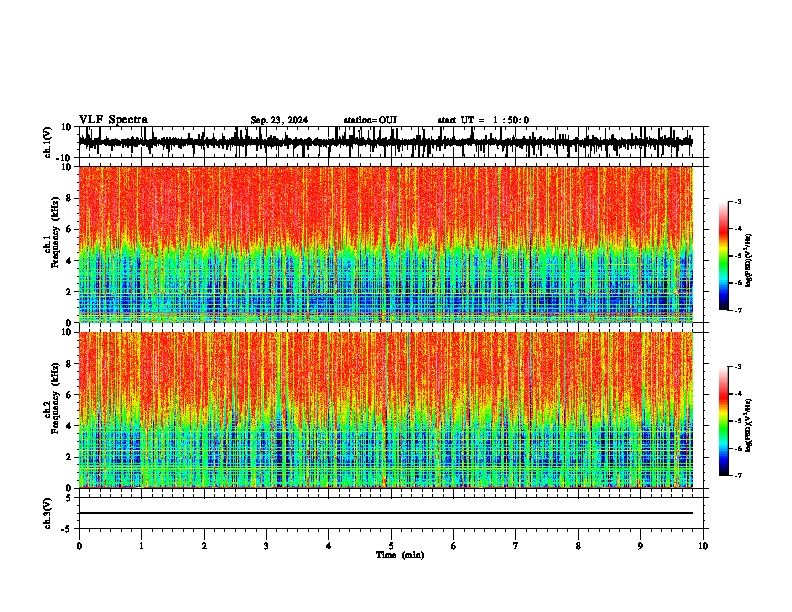
Task: Click the time axis tick label "0"
Action: coord(79,546)
